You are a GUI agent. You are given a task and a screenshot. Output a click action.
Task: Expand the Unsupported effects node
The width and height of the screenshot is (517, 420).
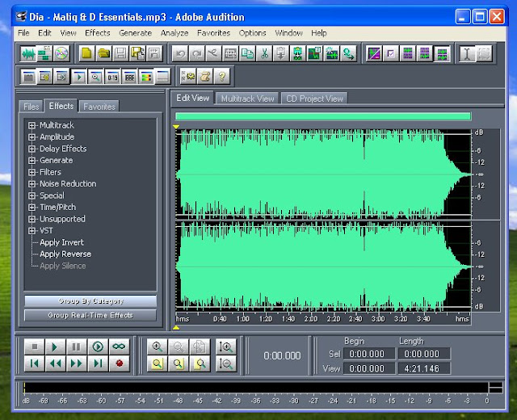(32, 219)
